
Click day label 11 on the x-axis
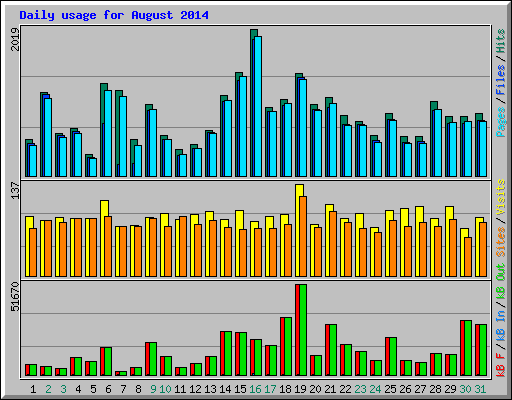click(x=180, y=389)
